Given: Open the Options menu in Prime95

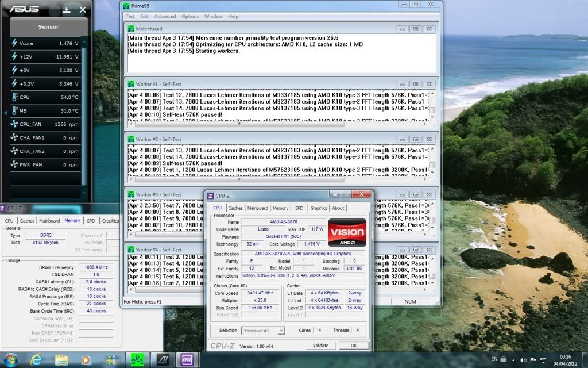Looking at the screenshot, I should (x=190, y=16).
